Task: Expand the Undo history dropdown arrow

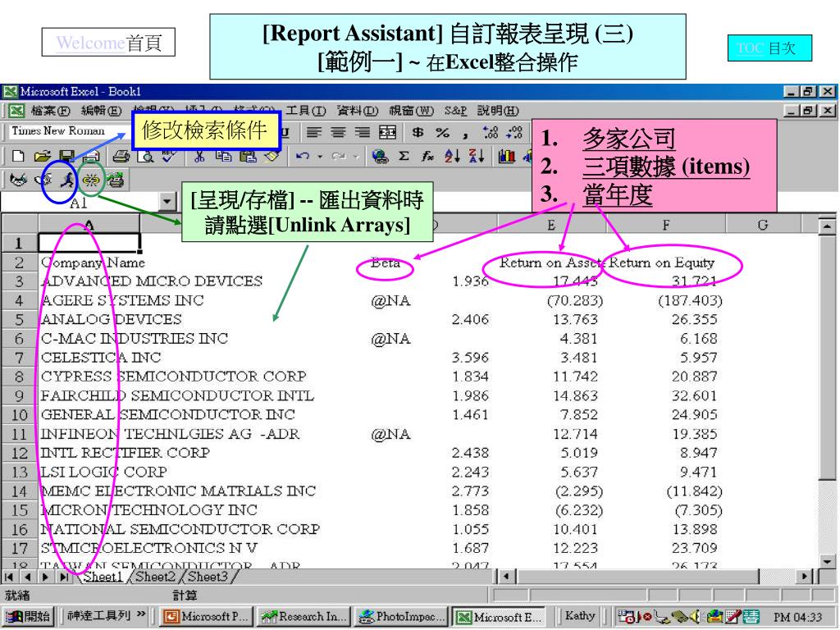Action: click(x=320, y=157)
